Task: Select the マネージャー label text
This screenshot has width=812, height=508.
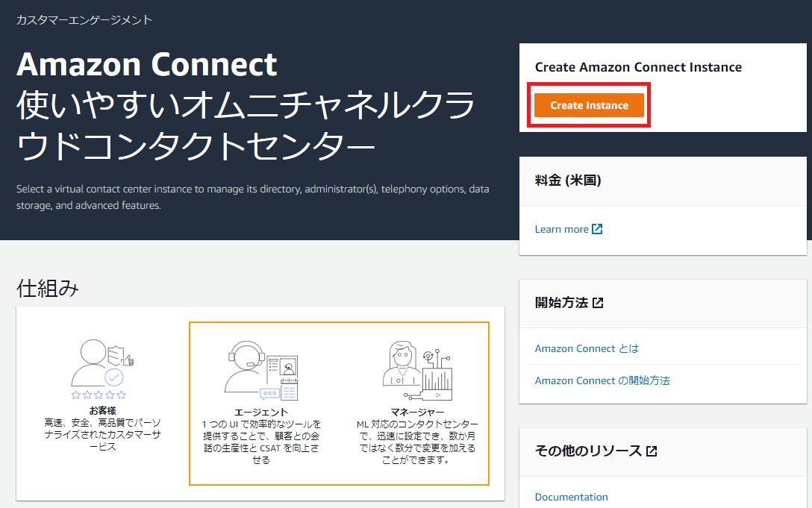Action: (417, 413)
